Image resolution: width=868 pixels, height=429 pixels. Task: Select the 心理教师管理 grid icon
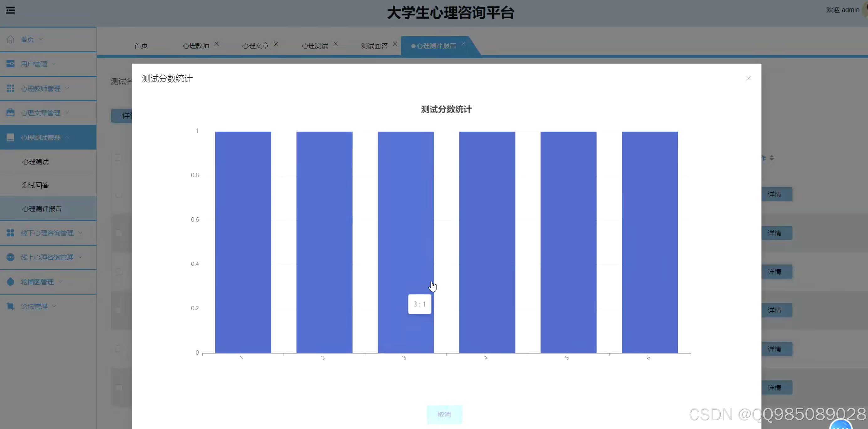pos(10,88)
